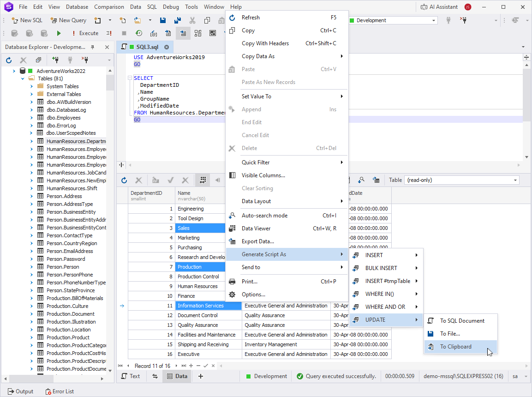Open the Error List panel
The height and width of the screenshot is (397, 532).
60,391
